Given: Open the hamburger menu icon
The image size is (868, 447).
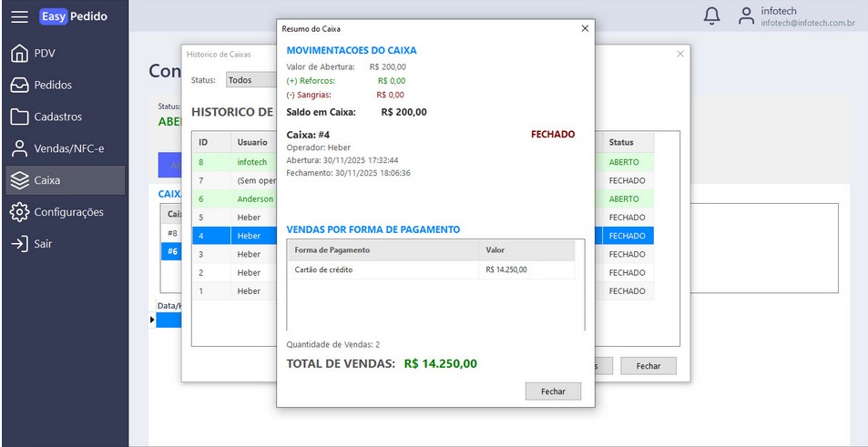Looking at the screenshot, I should pyautogui.click(x=19, y=16).
